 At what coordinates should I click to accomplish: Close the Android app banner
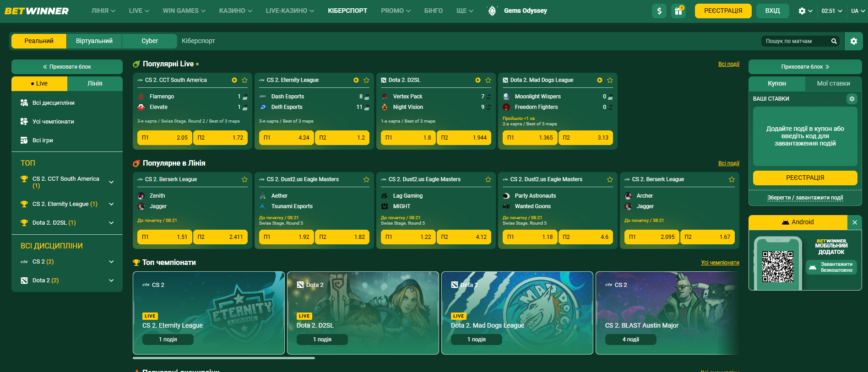855,222
